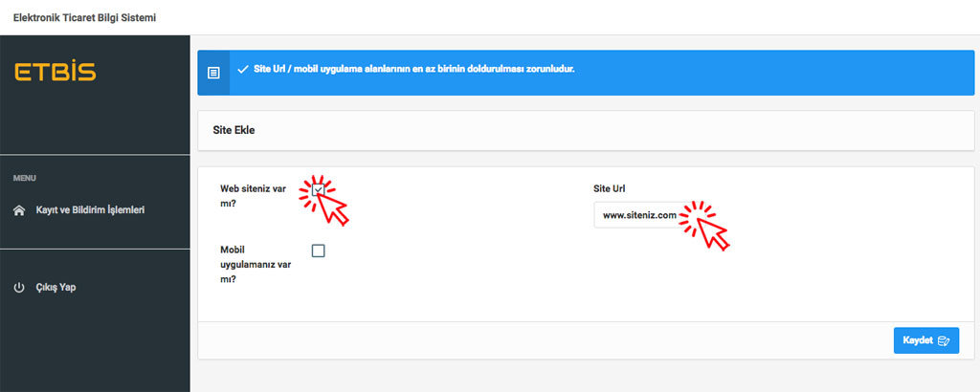Click the blue alert message text
The height and width of the screenshot is (392, 980).
pyautogui.click(x=413, y=70)
